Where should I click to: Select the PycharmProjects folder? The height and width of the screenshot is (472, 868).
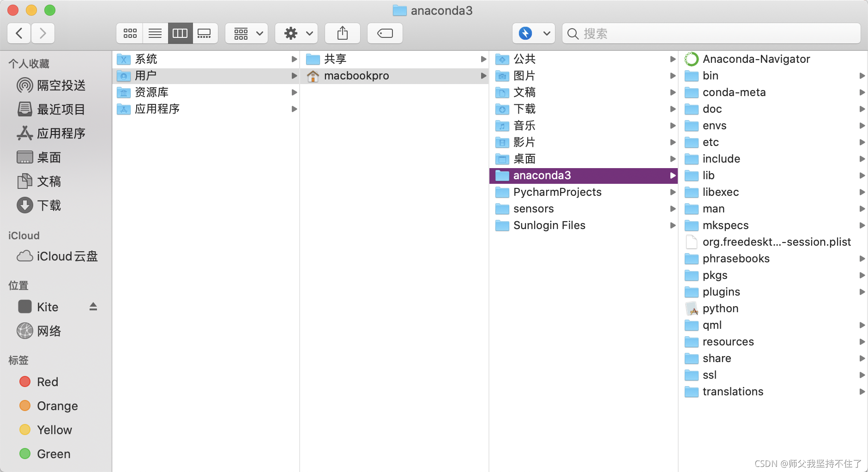(584, 192)
